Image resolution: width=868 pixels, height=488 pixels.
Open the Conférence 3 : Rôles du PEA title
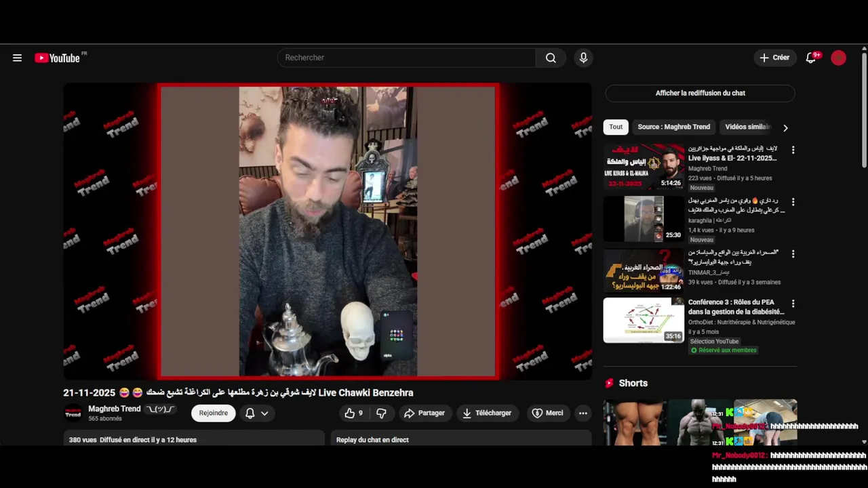point(736,307)
